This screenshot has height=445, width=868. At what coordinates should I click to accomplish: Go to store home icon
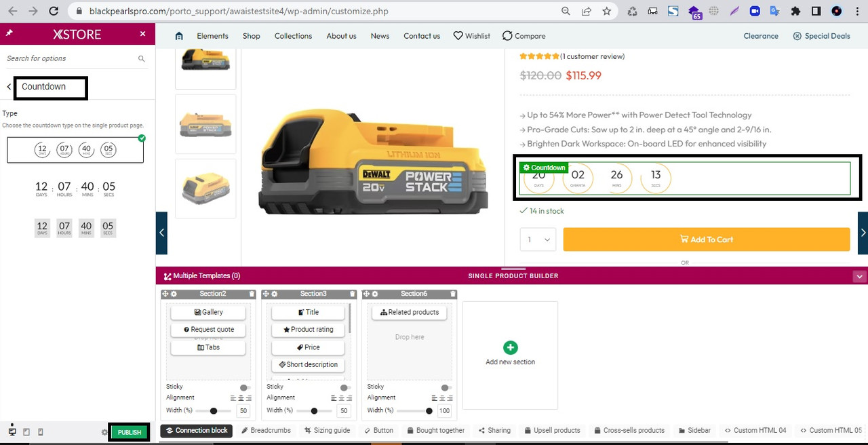coord(179,36)
